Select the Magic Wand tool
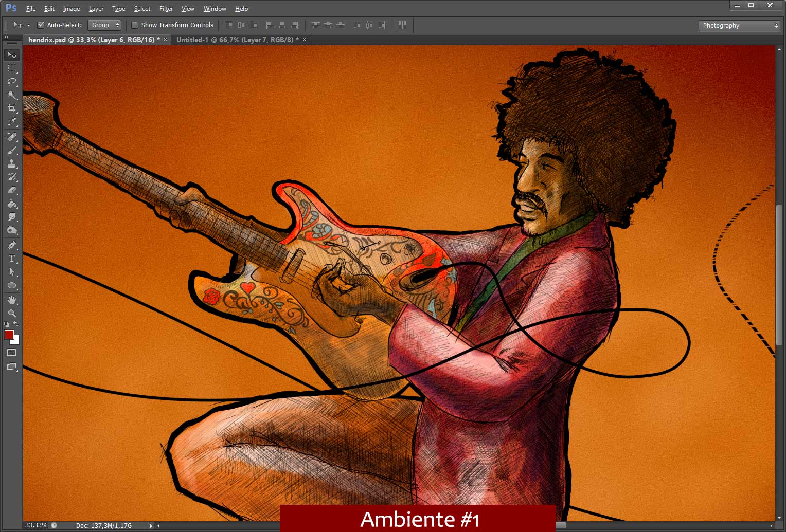This screenshot has width=786, height=532. click(x=12, y=95)
